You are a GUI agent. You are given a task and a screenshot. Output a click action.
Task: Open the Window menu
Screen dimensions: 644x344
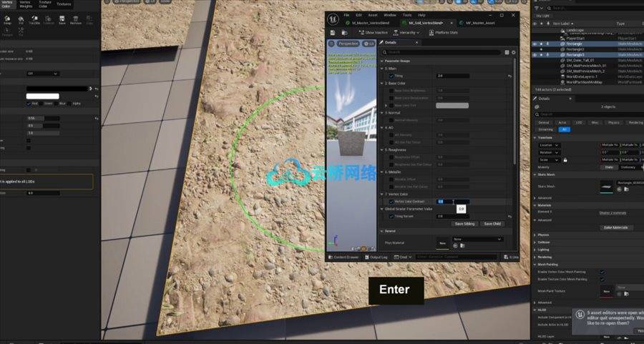(389, 15)
